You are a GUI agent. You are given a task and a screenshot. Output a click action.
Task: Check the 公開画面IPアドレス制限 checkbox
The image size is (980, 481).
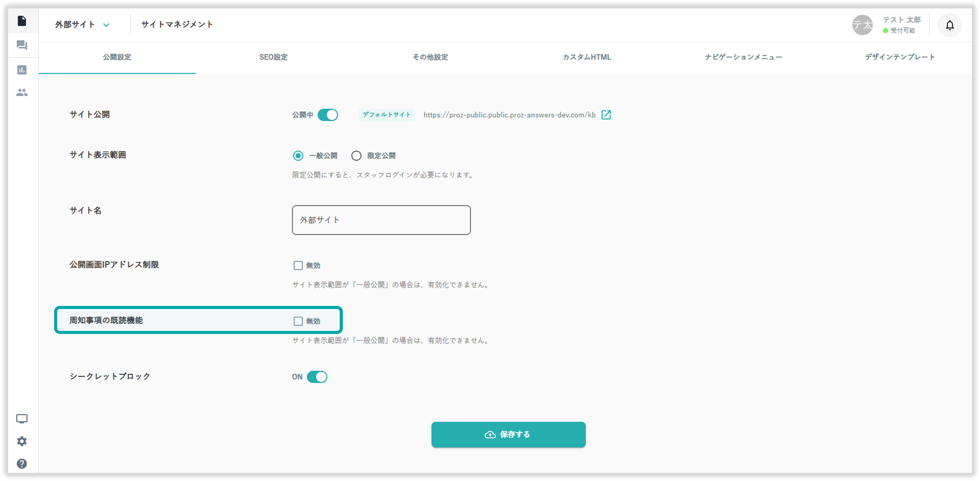point(298,265)
